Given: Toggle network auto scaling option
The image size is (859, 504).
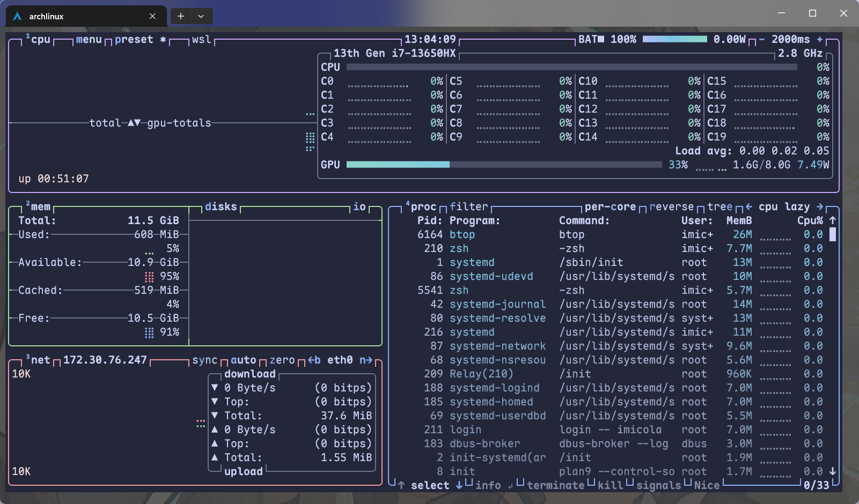Looking at the screenshot, I should (244, 360).
